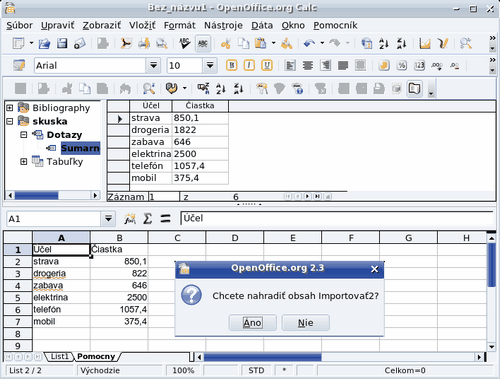Click the Styles and Formatting icon

tap(19, 65)
